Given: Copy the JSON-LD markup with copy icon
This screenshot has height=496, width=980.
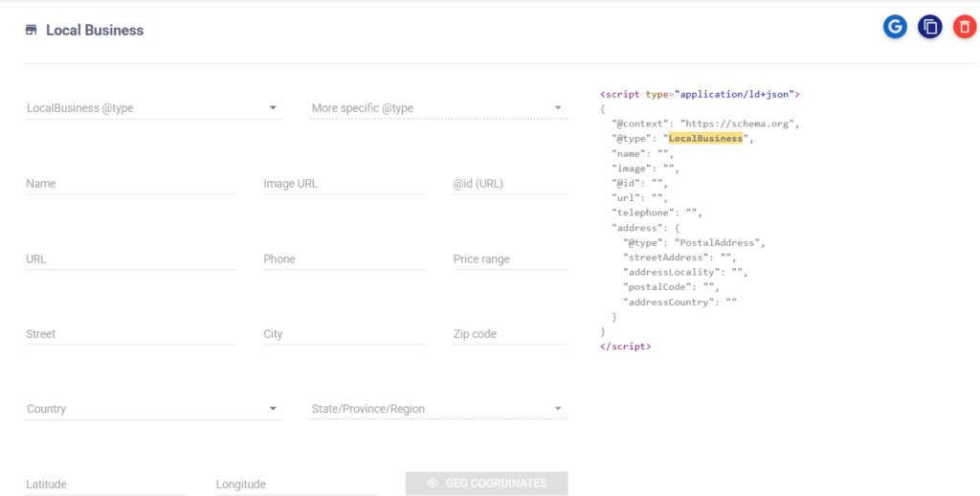Looking at the screenshot, I should coord(930,28).
